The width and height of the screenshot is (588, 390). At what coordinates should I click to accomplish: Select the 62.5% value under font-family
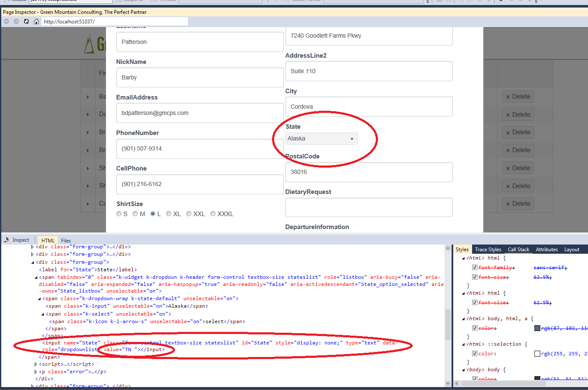pos(542,277)
